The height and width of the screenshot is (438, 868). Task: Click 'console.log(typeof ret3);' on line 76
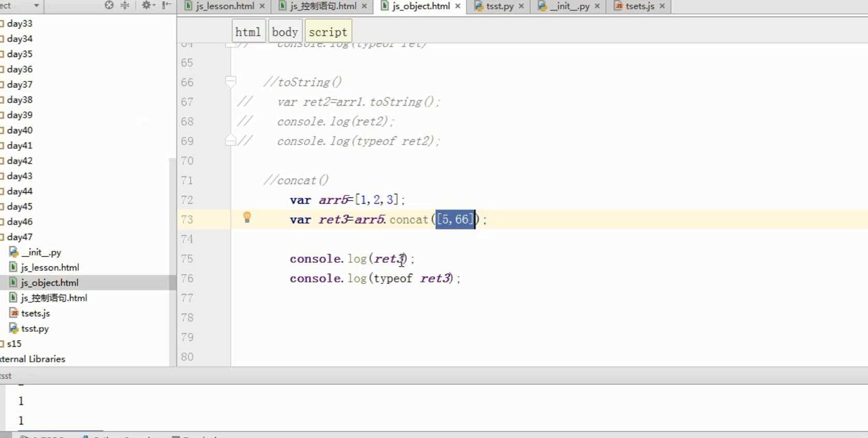click(x=375, y=278)
